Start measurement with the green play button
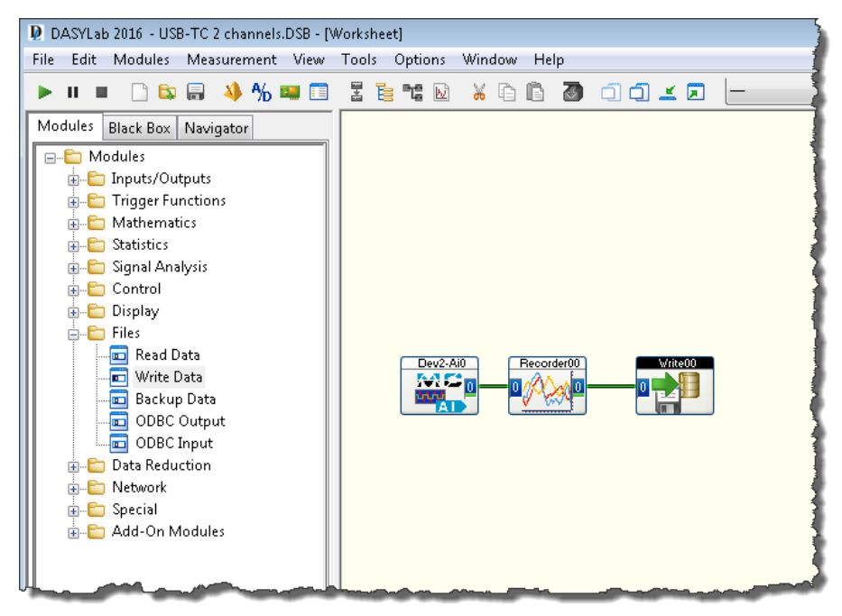Image resolution: width=842 pixels, height=616 pixels. point(42,92)
